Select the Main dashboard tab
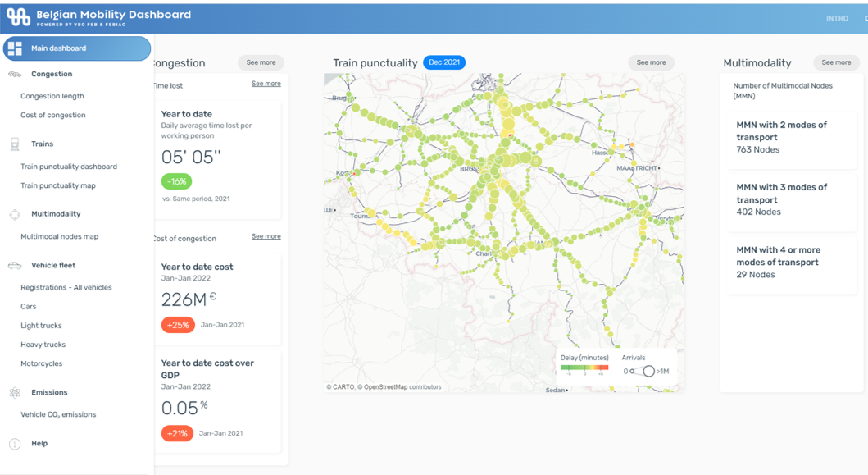The image size is (868, 475). (x=76, y=48)
